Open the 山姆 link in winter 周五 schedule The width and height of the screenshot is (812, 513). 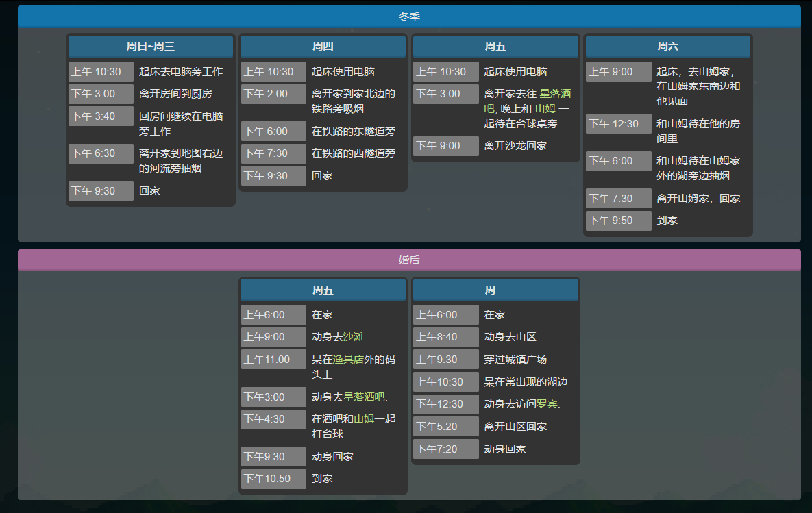(x=545, y=109)
